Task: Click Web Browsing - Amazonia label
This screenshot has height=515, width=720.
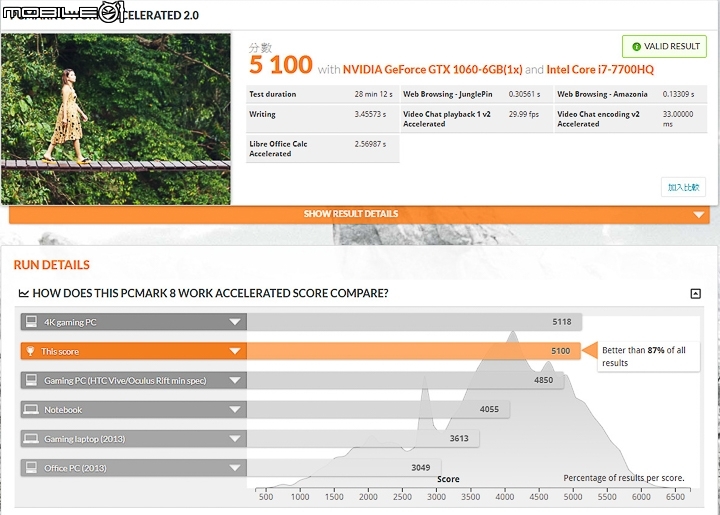Action: [602, 94]
